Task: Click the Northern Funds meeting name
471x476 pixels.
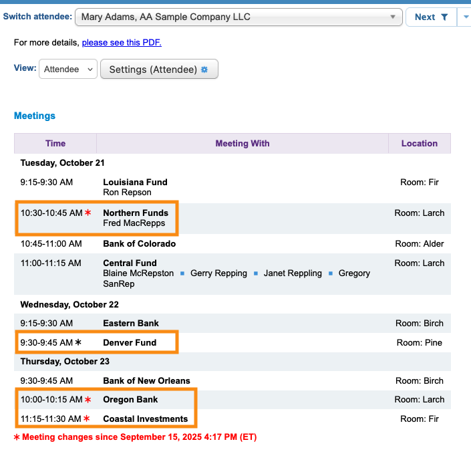Action: pyautogui.click(x=136, y=213)
